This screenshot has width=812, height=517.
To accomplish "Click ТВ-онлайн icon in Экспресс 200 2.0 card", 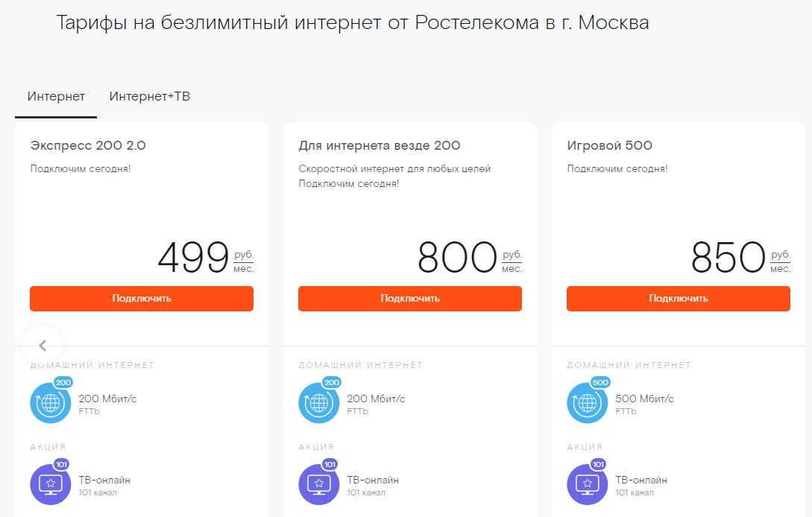I will click(50, 484).
